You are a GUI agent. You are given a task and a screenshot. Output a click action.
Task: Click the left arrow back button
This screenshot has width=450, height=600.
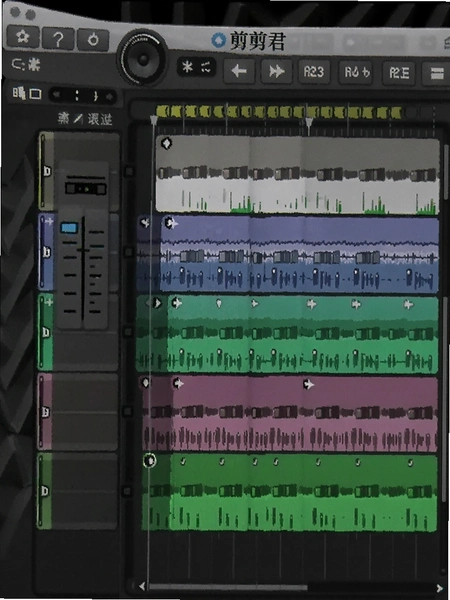(x=239, y=71)
